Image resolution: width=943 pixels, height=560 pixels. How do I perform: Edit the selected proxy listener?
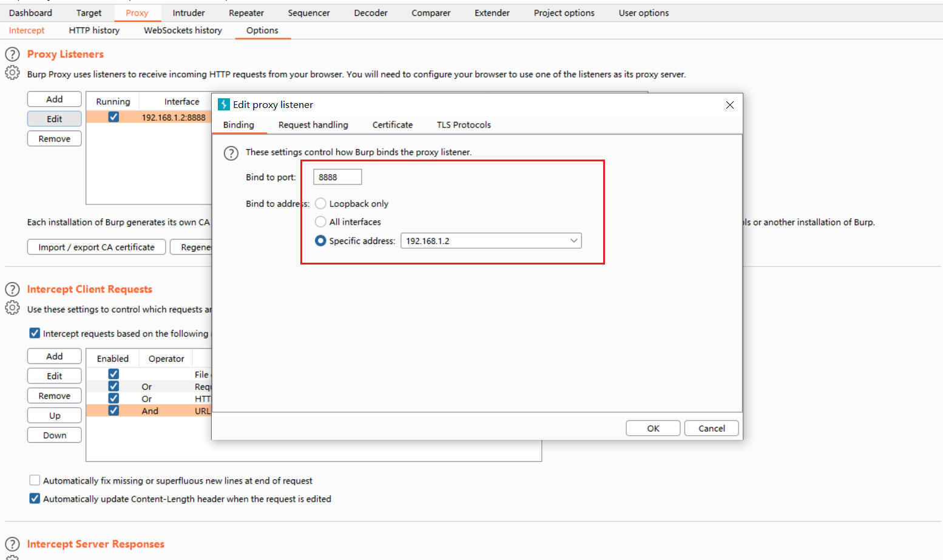point(55,119)
